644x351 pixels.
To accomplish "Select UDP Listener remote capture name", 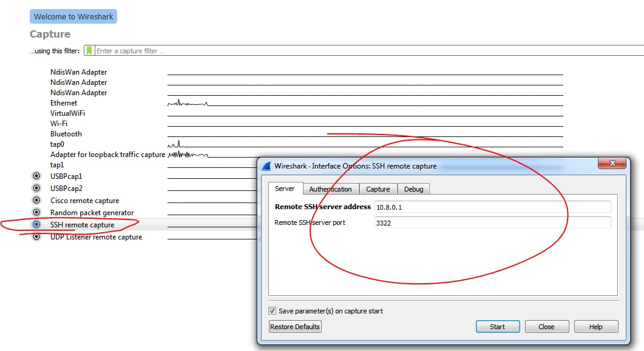I will tap(96, 237).
